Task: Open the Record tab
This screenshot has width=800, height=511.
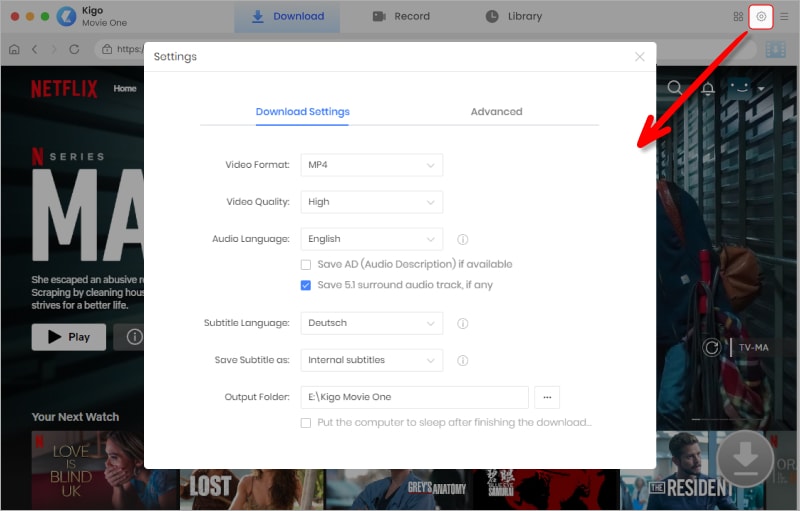Action: [401, 16]
